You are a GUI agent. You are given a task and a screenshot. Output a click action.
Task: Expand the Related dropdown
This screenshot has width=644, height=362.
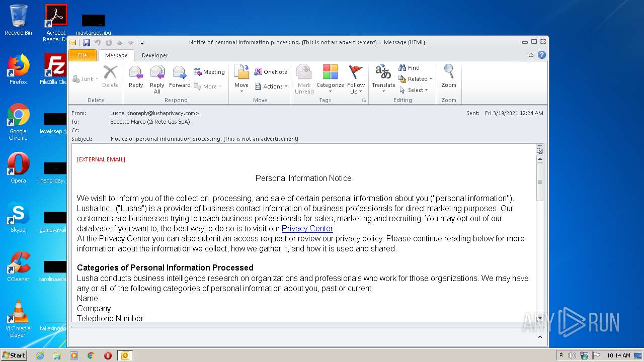click(416, 79)
